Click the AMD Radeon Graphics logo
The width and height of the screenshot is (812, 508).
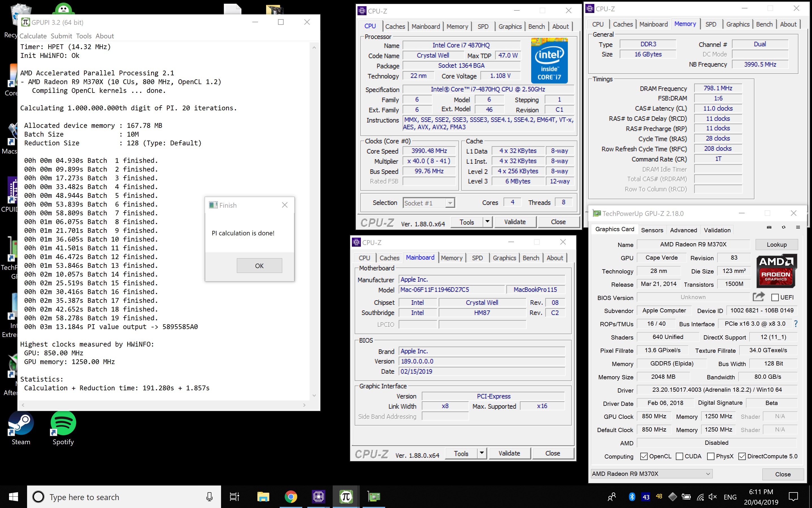(x=776, y=271)
